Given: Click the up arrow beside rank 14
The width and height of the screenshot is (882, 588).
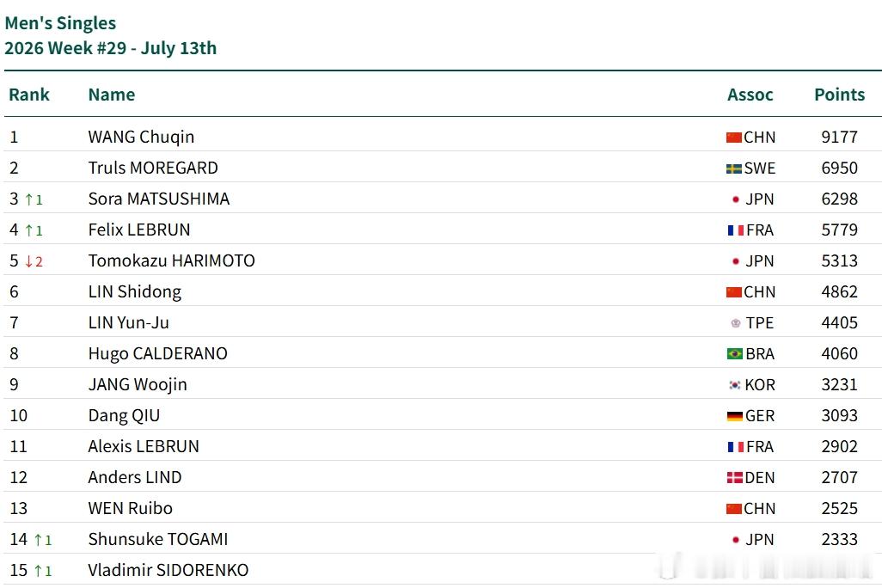Looking at the screenshot, I should pos(38,540).
